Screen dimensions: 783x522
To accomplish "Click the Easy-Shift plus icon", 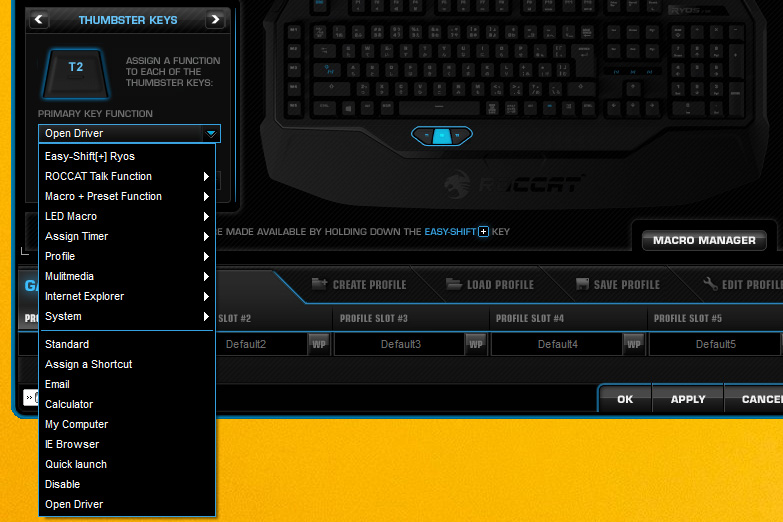I will (483, 232).
